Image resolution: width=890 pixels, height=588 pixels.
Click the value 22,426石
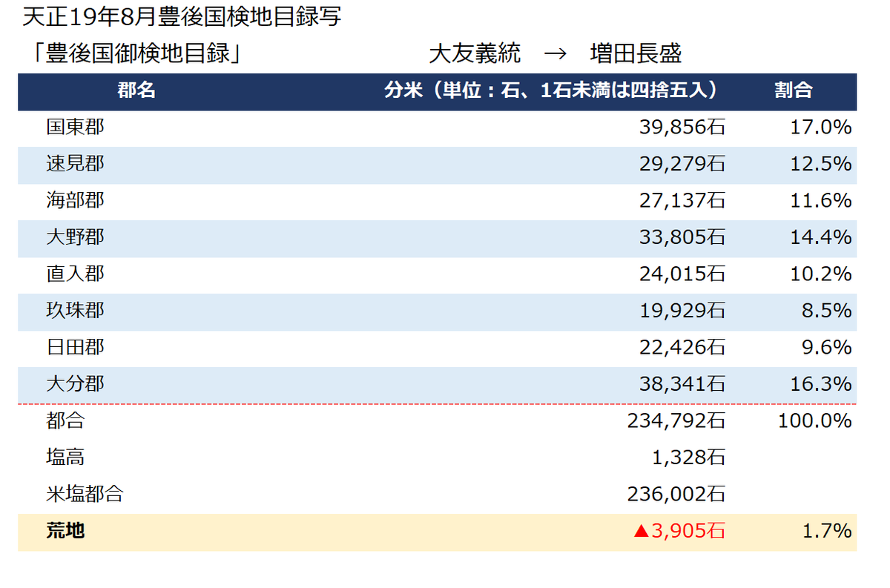click(682, 347)
